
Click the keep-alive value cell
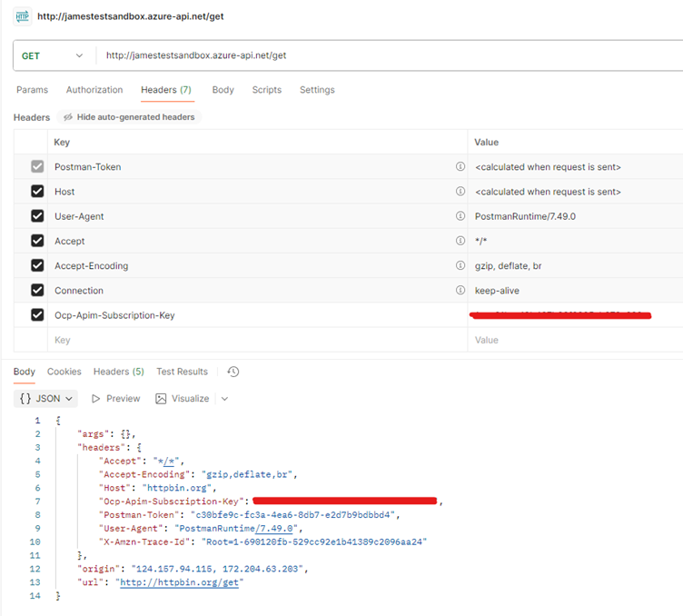[575, 291]
